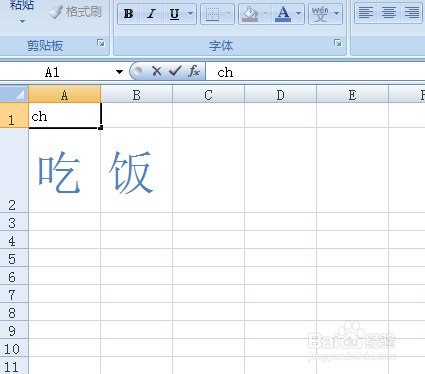Select column D header

280,95
